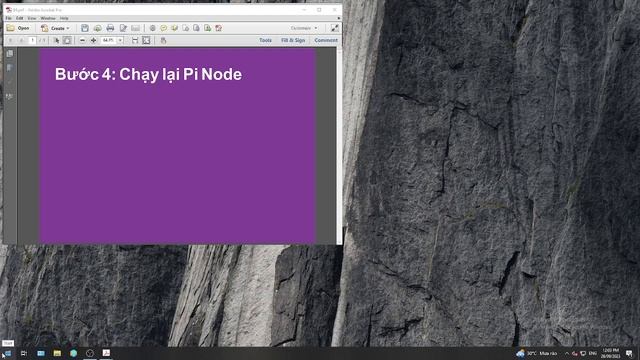Zoom out with the minus button

click(x=82, y=40)
